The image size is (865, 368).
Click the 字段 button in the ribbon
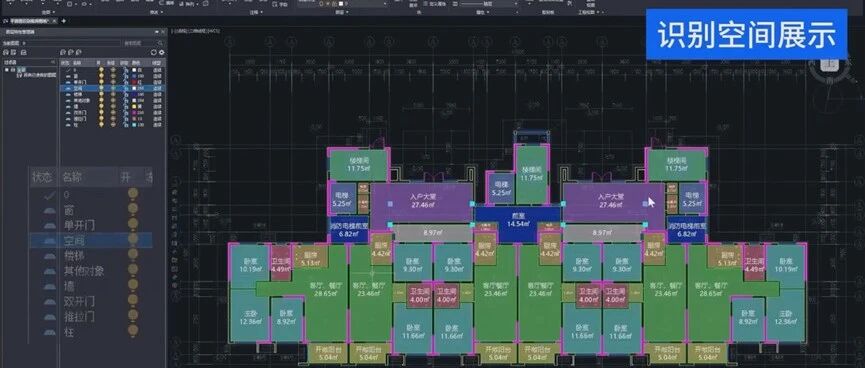click(280, 4)
